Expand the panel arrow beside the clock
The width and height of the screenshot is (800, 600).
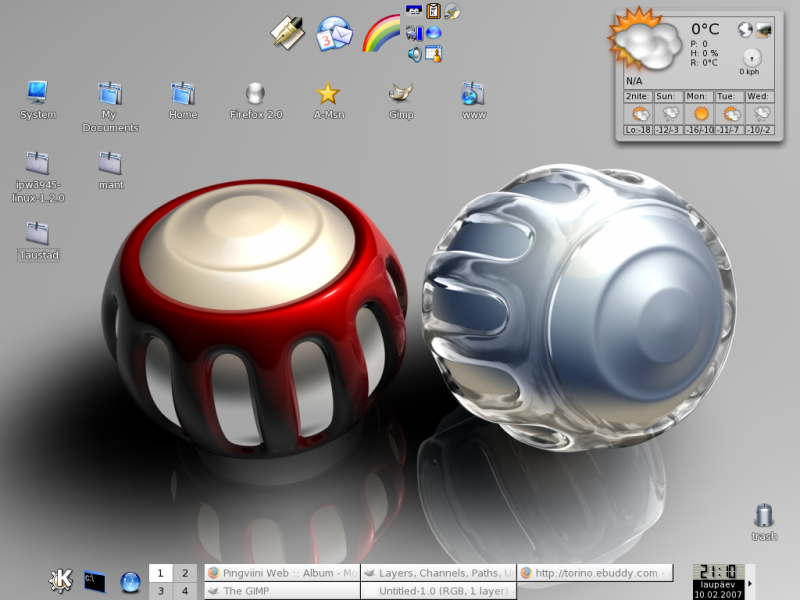tap(750, 582)
